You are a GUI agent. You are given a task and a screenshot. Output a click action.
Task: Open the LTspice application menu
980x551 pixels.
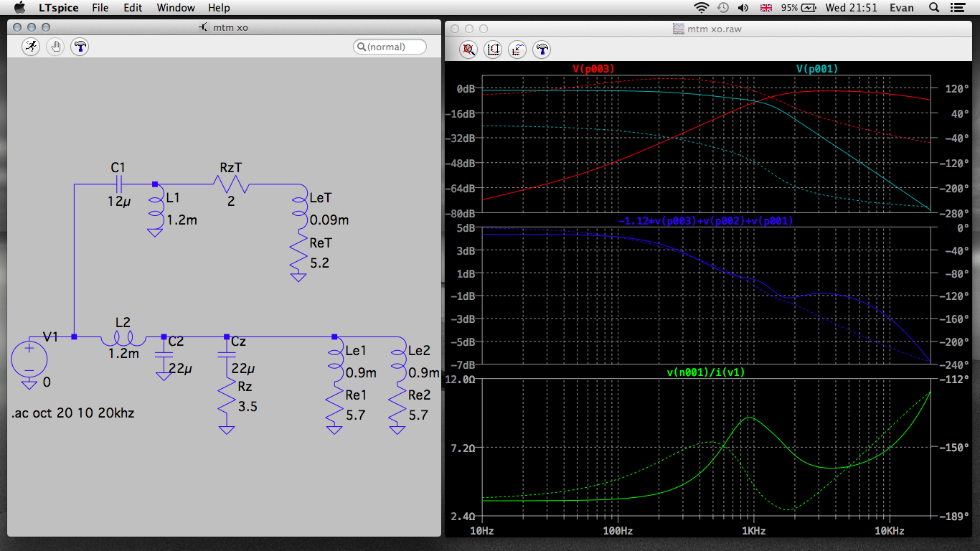click(x=59, y=8)
